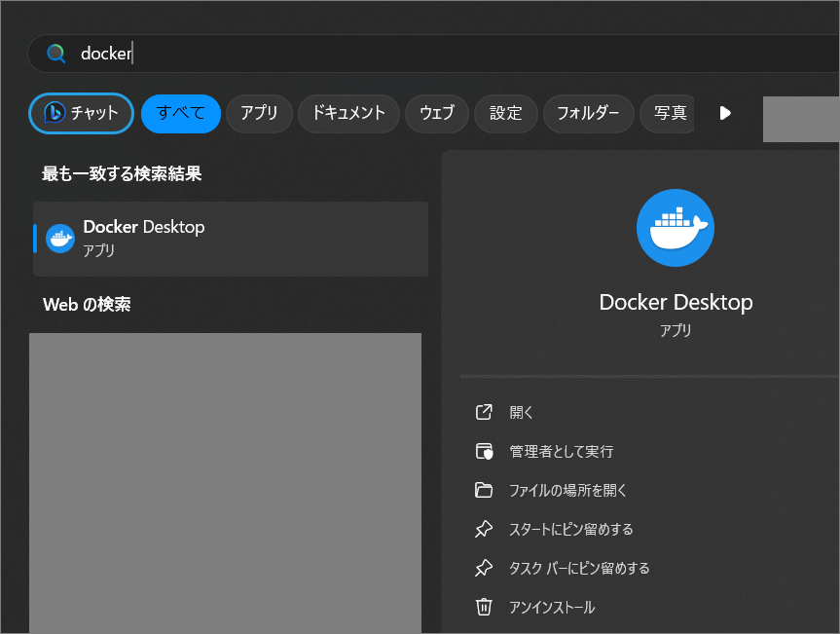Click the pin icon beside タスク バーにピン留めする
The height and width of the screenshot is (634, 840).
click(484, 568)
